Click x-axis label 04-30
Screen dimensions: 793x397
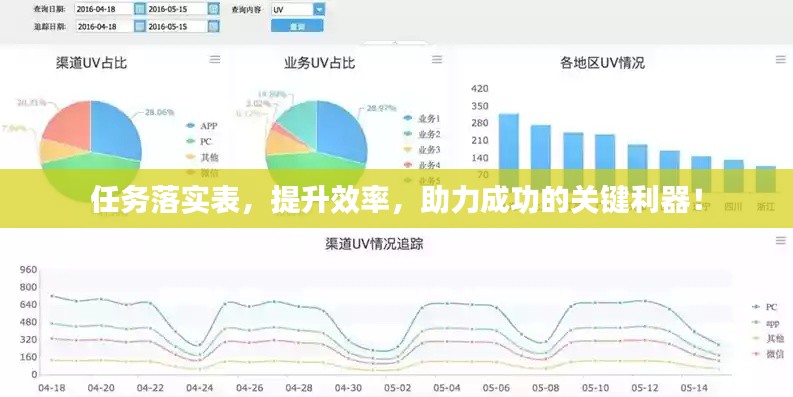click(348, 388)
